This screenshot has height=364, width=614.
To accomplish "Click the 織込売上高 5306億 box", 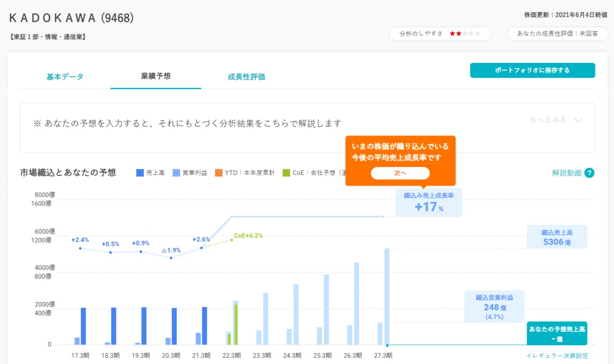I will pyautogui.click(x=557, y=237).
